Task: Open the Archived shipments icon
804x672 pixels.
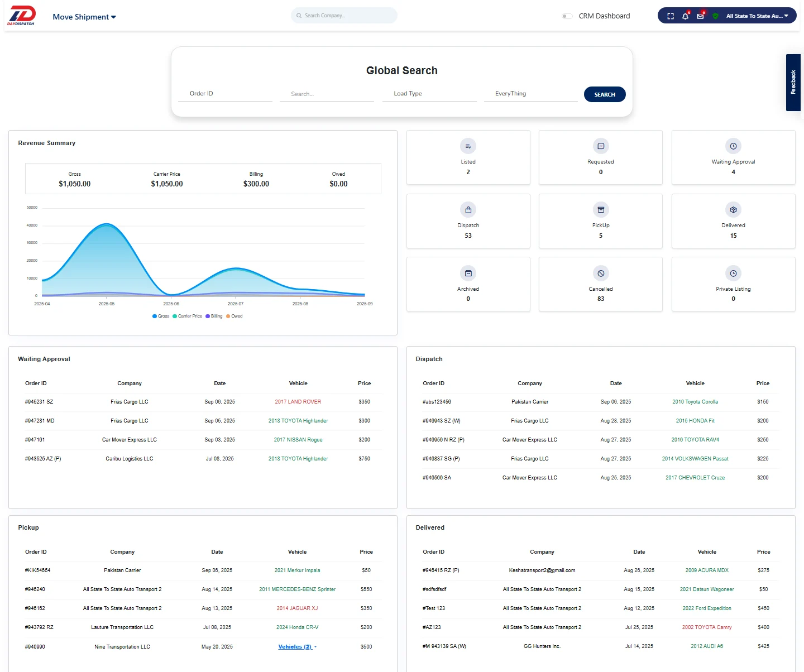Action: click(x=468, y=273)
